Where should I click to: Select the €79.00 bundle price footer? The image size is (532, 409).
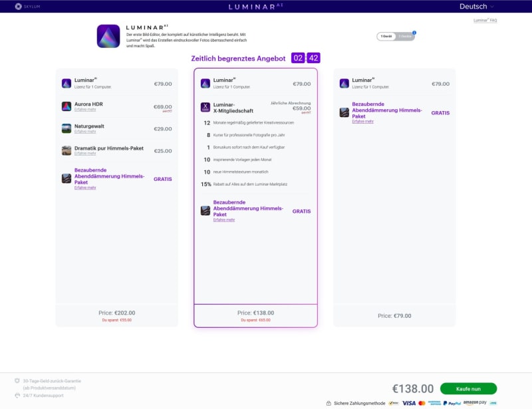tap(394, 315)
